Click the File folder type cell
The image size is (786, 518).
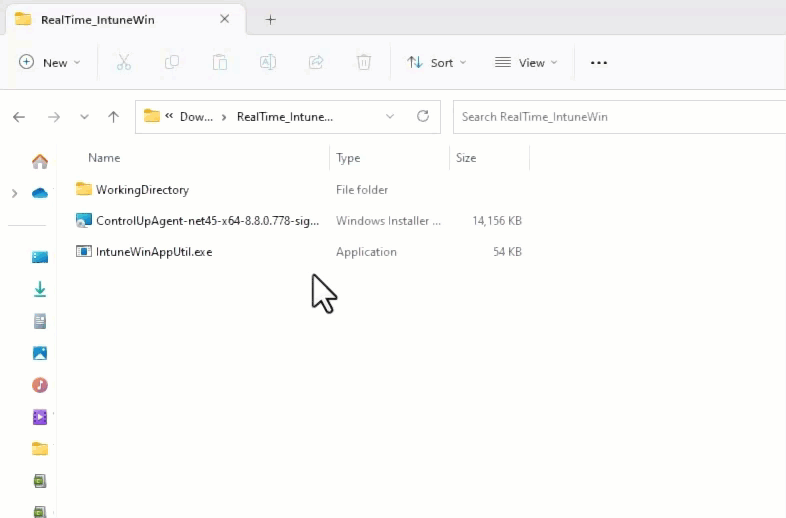coord(362,190)
